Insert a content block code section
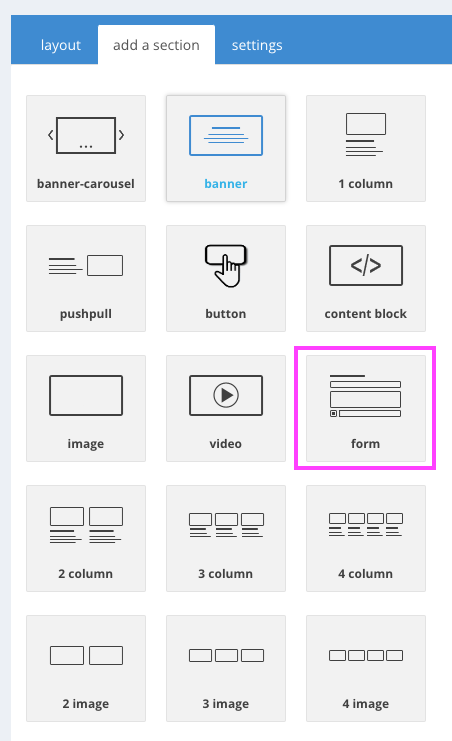 pyautogui.click(x=365, y=278)
